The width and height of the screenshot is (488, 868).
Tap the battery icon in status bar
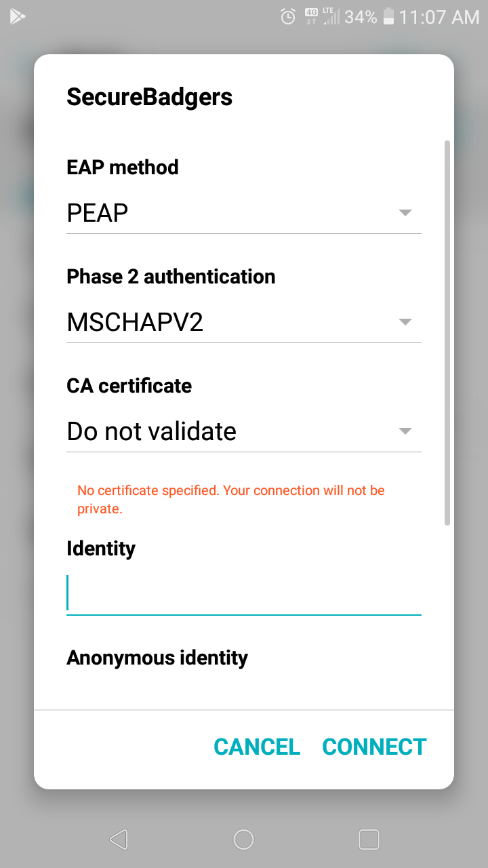pos(389,17)
